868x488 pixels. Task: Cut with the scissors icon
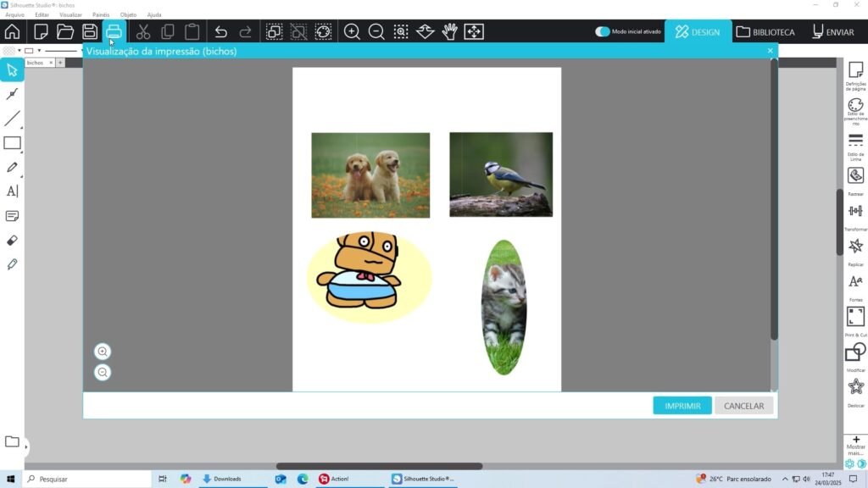click(x=142, y=31)
